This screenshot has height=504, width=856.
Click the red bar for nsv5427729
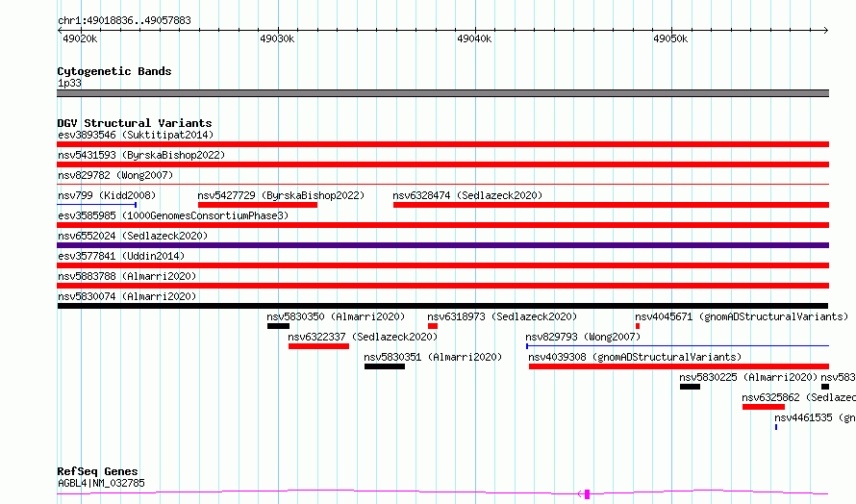(x=258, y=205)
